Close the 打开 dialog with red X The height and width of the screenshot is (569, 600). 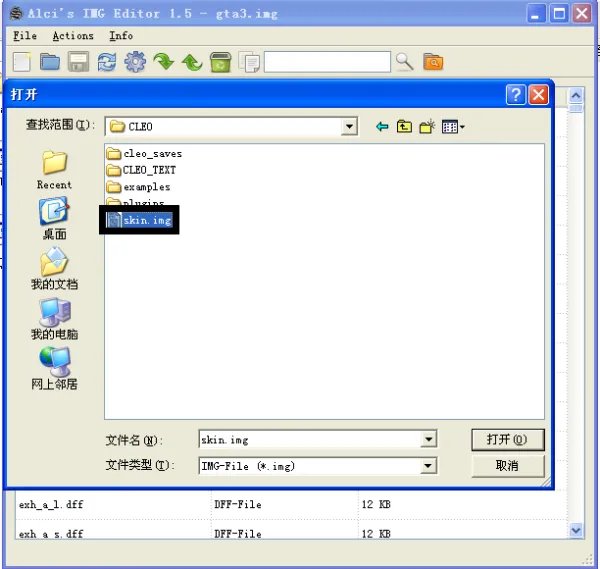click(538, 95)
